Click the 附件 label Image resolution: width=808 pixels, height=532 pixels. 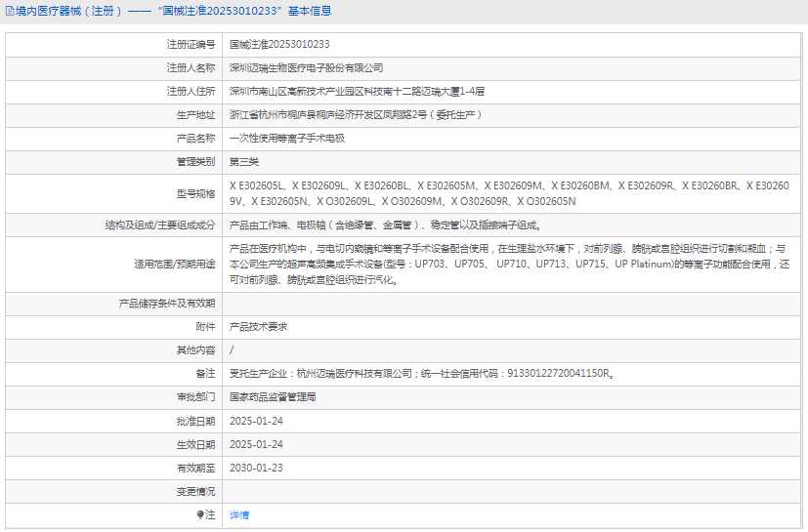tap(205, 326)
